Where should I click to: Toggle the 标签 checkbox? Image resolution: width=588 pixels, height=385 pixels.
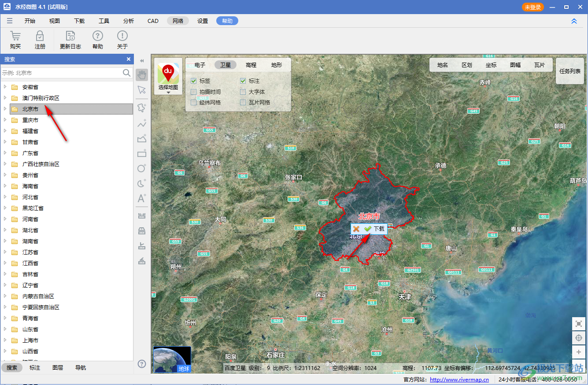(193, 81)
